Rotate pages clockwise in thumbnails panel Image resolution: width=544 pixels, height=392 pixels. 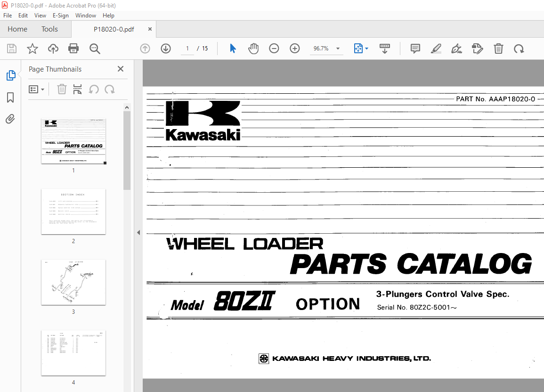click(110, 90)
